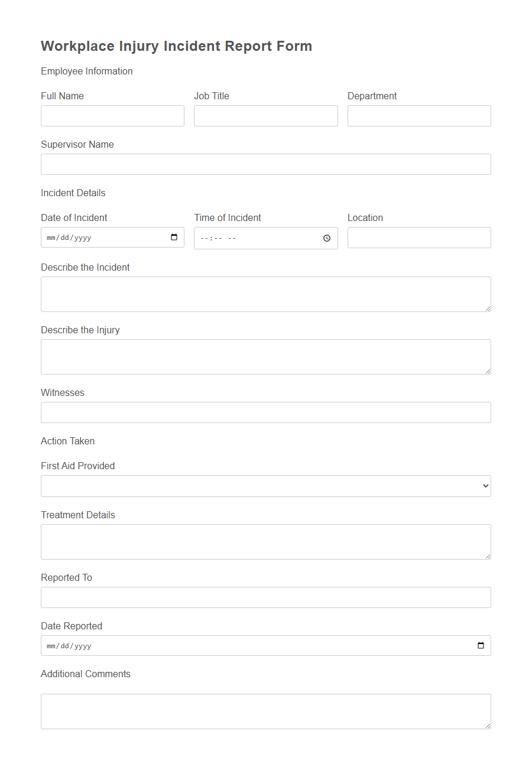Click the Reported To input field

pyautogui.click(x=265, y=597)
